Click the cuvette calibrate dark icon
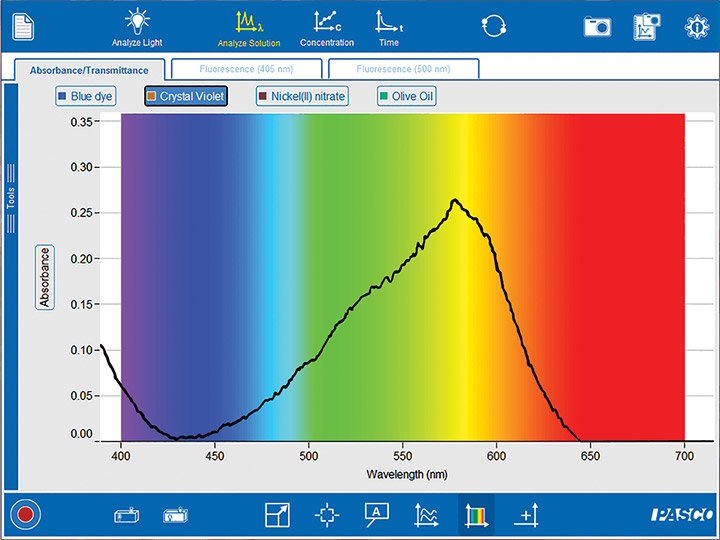 [127, 515]
